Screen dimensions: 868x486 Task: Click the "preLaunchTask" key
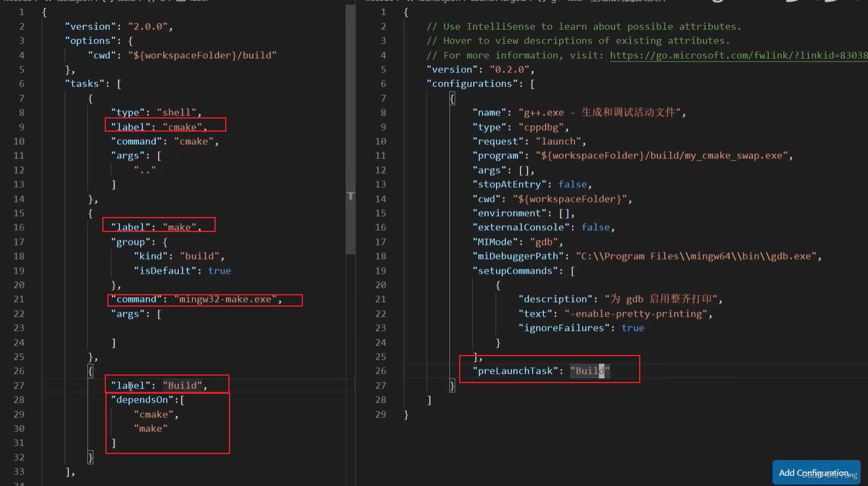515,371
